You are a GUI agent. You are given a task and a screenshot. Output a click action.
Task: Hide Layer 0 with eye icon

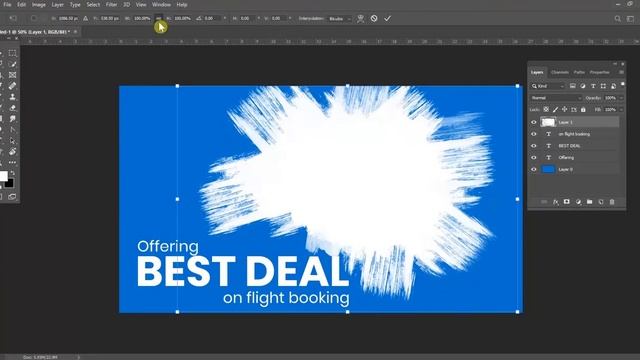533,169
